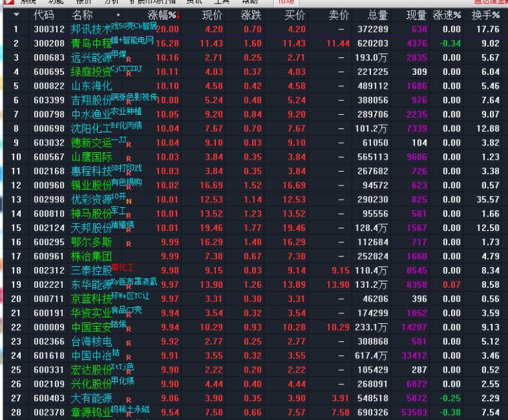Select stock name 邦讯技术
The width and height of the screenshot is (508, 420).
pyautogui.click(x=92, y=29)
